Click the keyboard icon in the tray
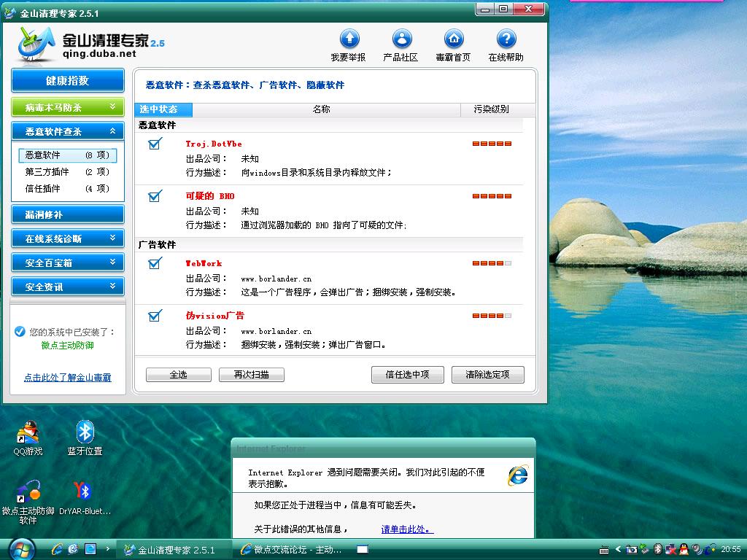Image resolution: width=747 pixels, height=560 pixels. click(x=603, y=550)
